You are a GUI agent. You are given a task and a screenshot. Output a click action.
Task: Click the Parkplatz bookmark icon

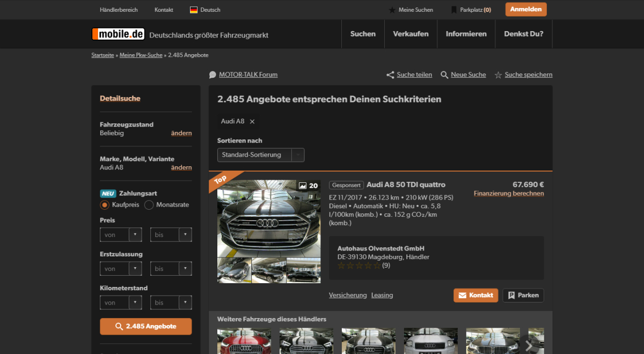click(454, 10)
